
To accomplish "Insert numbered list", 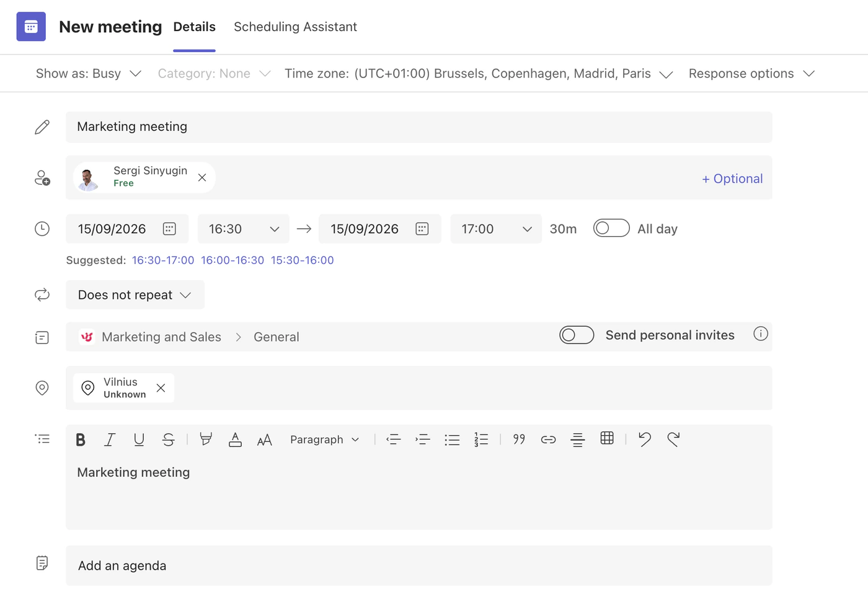I will [x=481, y=440].
